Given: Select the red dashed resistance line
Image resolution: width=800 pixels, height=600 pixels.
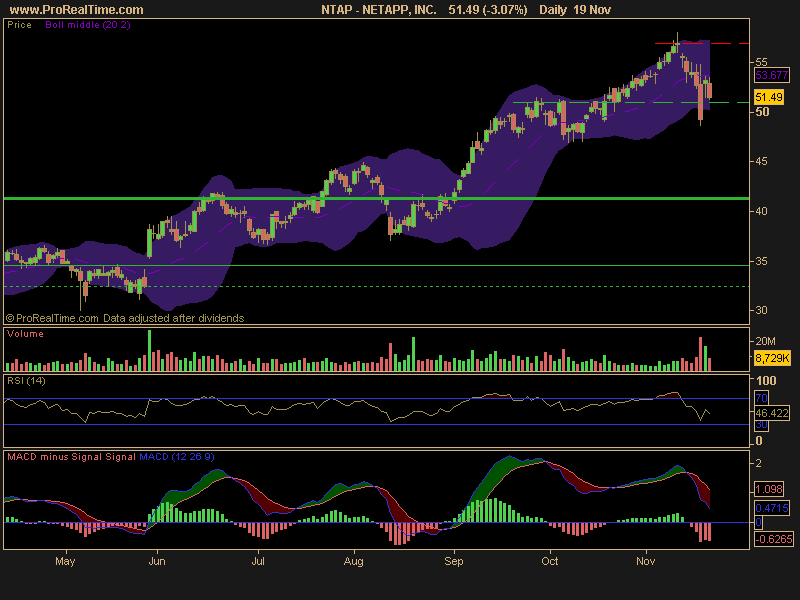Looking at the screenshot, I should pyautogui.click(x=702, y=44).
